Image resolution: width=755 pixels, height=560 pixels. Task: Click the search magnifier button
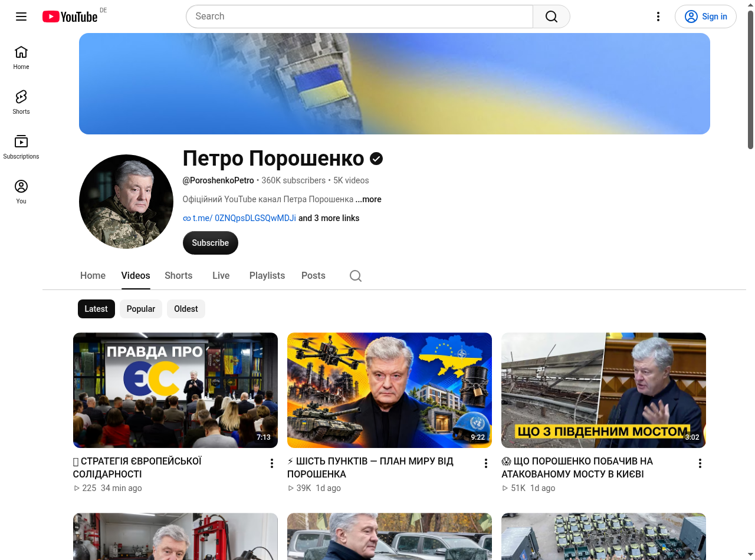[552, 17]
